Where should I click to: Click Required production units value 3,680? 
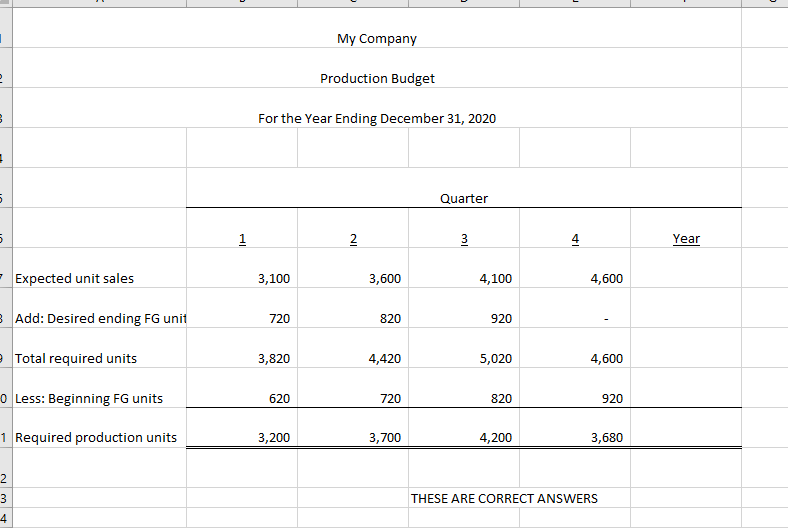coord(575,428)
